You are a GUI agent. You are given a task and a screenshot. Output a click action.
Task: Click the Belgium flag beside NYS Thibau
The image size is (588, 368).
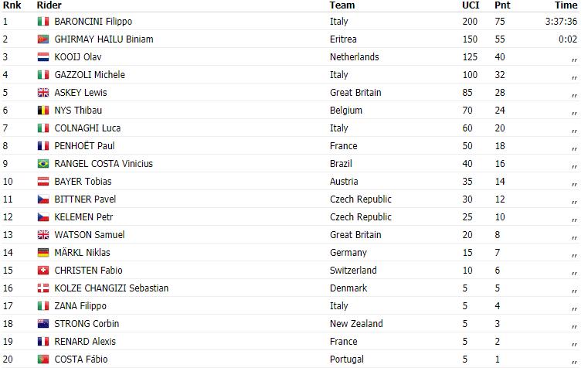tap(43, 111)
